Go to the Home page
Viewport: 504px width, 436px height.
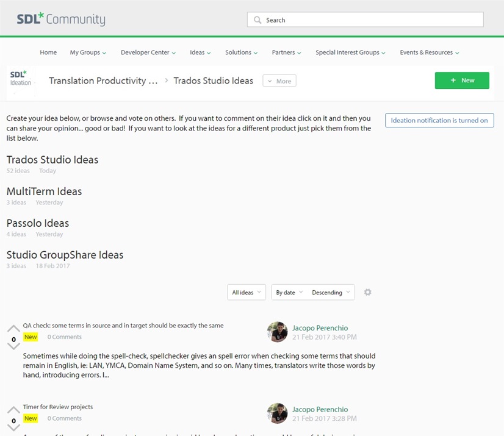coord(48,52)
